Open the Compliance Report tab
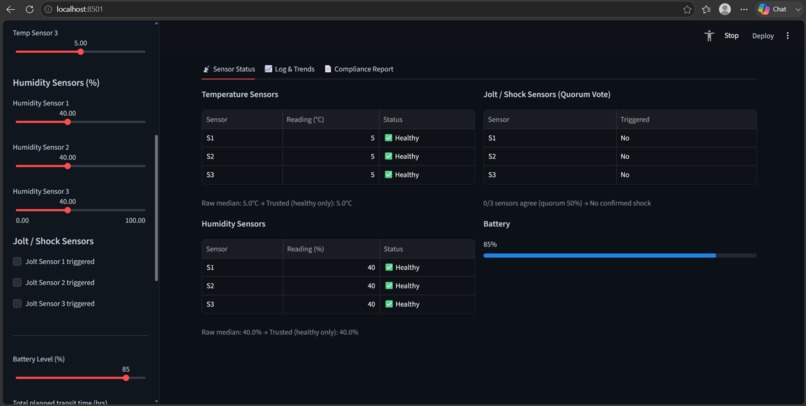Screen dimensions: 806x406 point(359,69)
